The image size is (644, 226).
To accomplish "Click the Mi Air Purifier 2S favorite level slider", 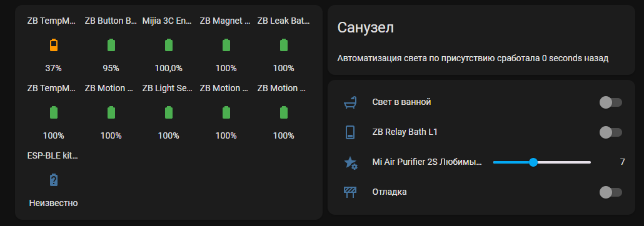I will (x=541, y=162).
